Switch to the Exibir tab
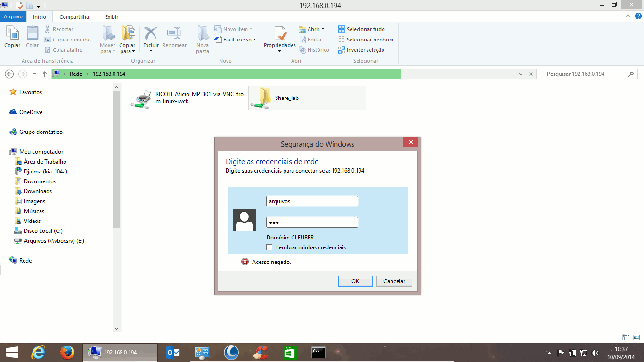644x362 pixels. click(112, 17)
